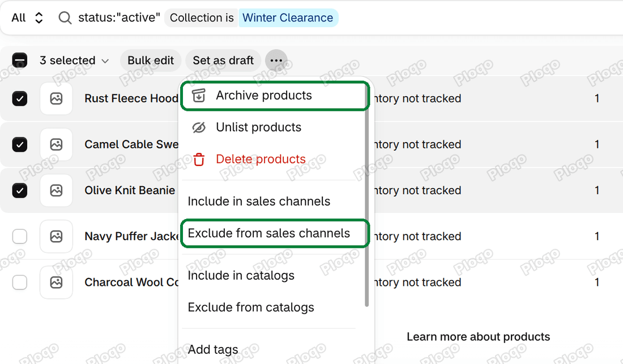The height and width of the screenshot is (364, 623).
Task: Open the Charcoal Wool Co product name
Action: click(x=131, y=282)
